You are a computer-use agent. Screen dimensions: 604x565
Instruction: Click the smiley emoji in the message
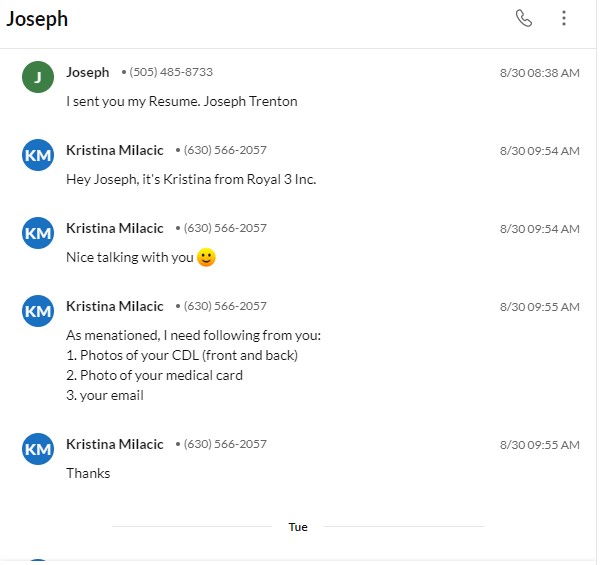(206, 257)
